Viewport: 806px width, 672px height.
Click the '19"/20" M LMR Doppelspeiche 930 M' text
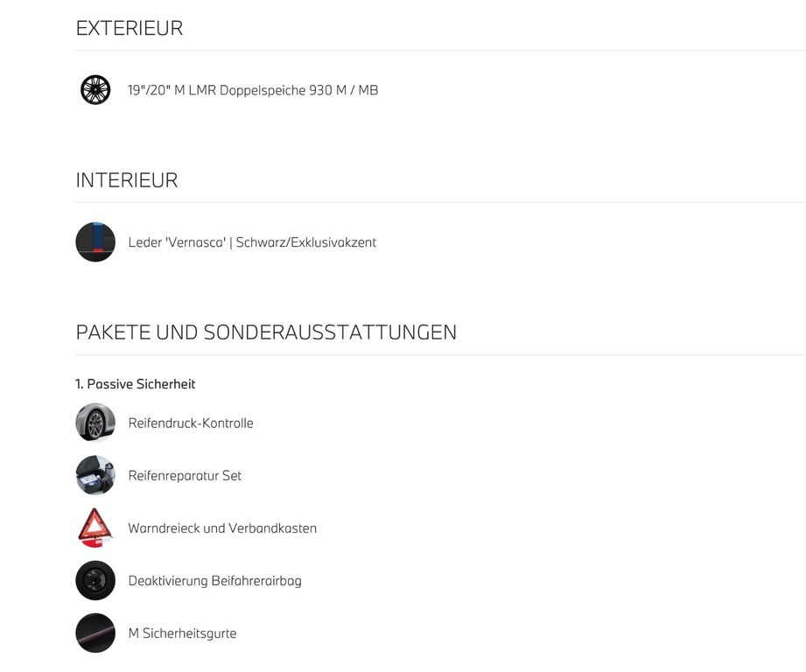click(x=237, y=90)
